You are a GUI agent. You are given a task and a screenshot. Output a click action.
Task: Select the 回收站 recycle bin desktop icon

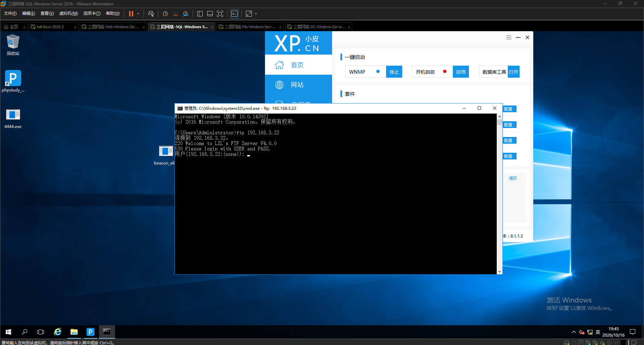13,45
